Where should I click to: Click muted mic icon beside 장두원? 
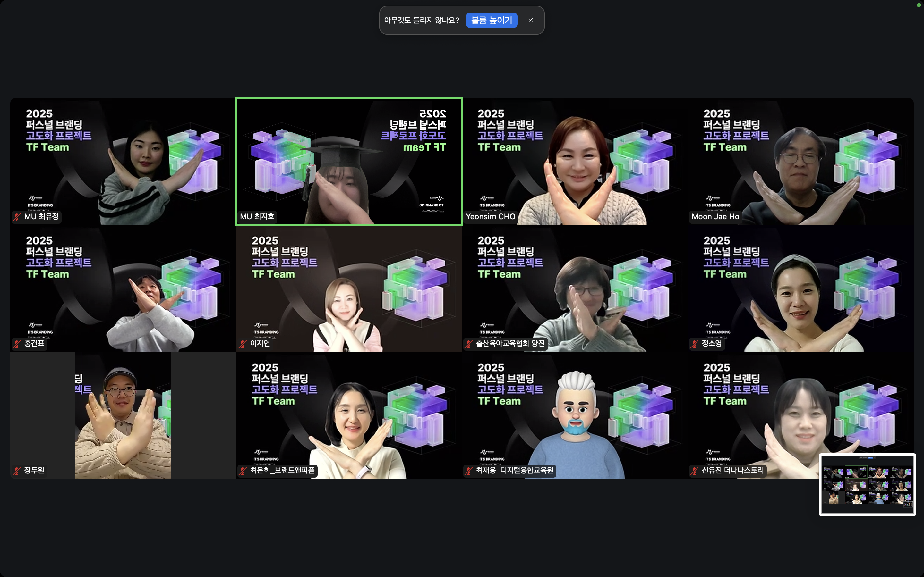(17, 471)
